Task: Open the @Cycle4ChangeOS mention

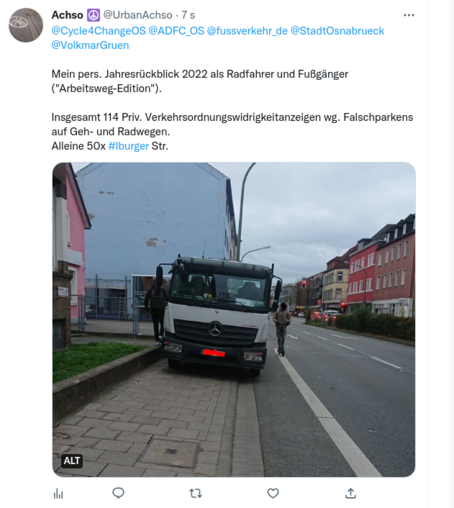Action: pyautogui.click(x=99, y=31)
